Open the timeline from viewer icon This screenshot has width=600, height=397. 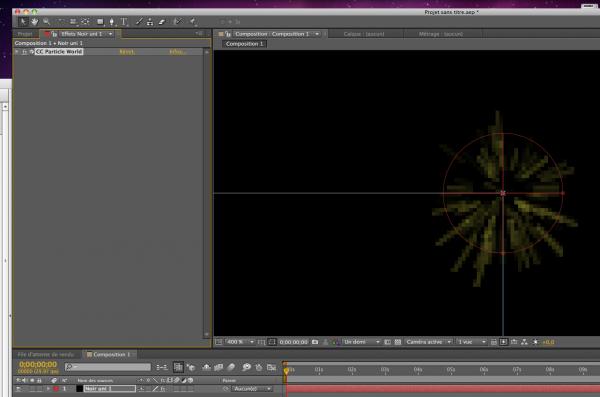(x=514, y=342)
